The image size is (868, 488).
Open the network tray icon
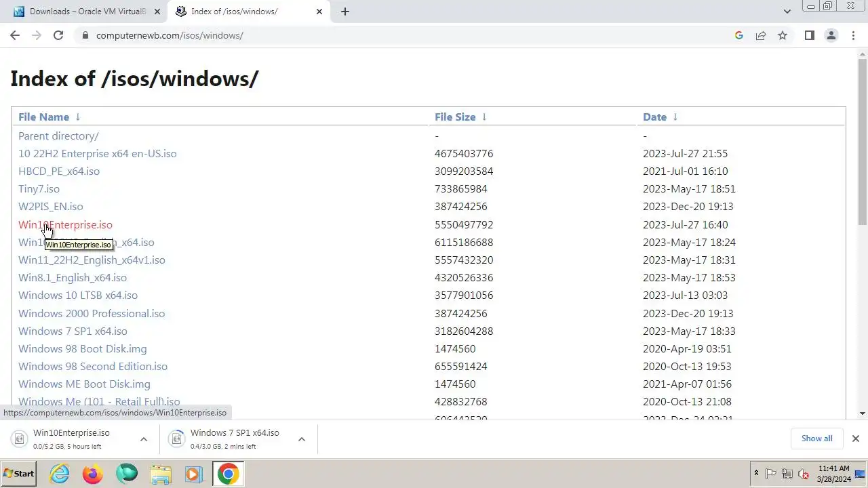click(x=787, y=474)
